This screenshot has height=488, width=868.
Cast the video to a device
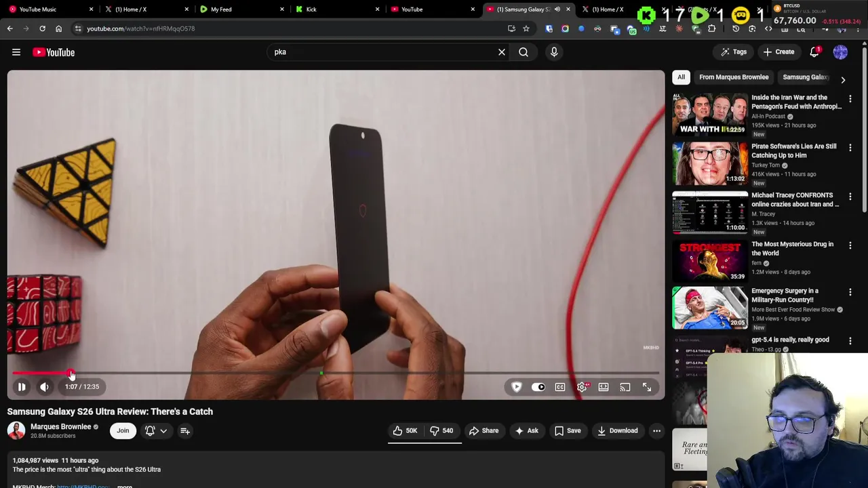click(625, 387)
